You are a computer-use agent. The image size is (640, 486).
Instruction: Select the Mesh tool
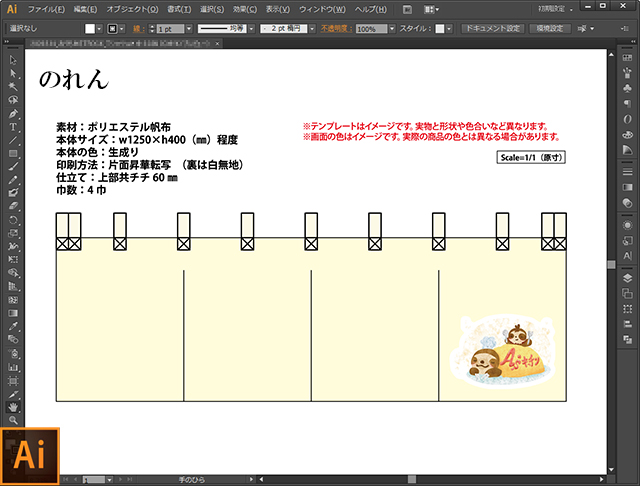pyautogui.click(x=13, y=300)
